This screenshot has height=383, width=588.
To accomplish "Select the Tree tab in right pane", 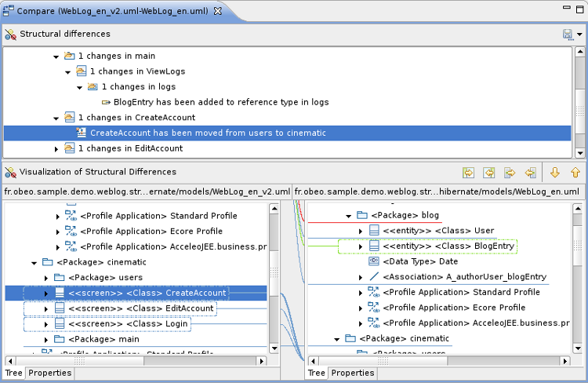I will pyautogui.click(x=317, y=374).
